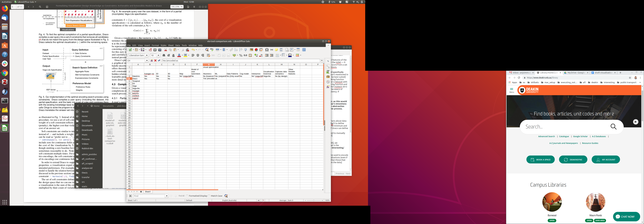Click the Export as PDF icon
644x224 pixels.
pyautogui.click(x=150, y=50)
